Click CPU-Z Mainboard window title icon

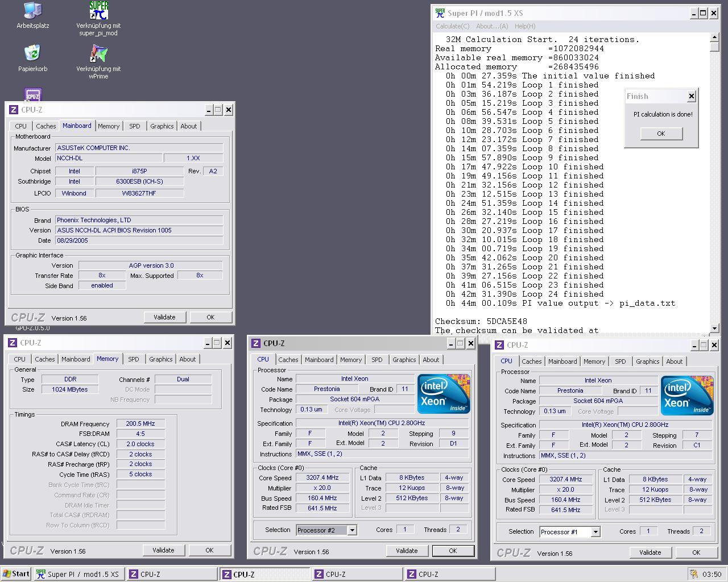coord(14,110)
